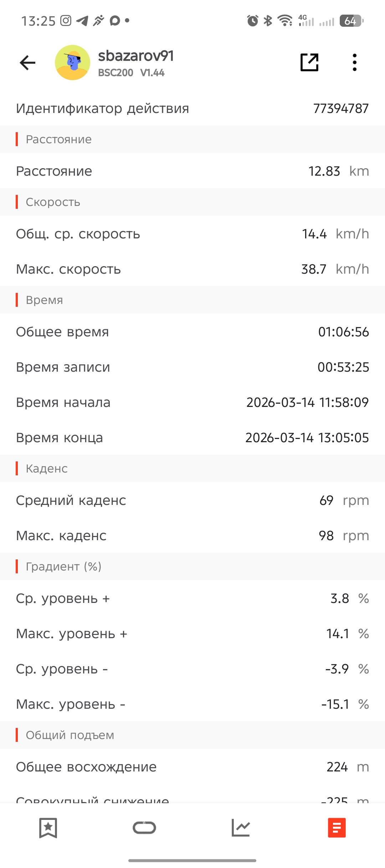The width and height of the screenshot is (385, 868).
Task: Tap the BSC200 V1.44 device label
Action: [x=131, y=73]
